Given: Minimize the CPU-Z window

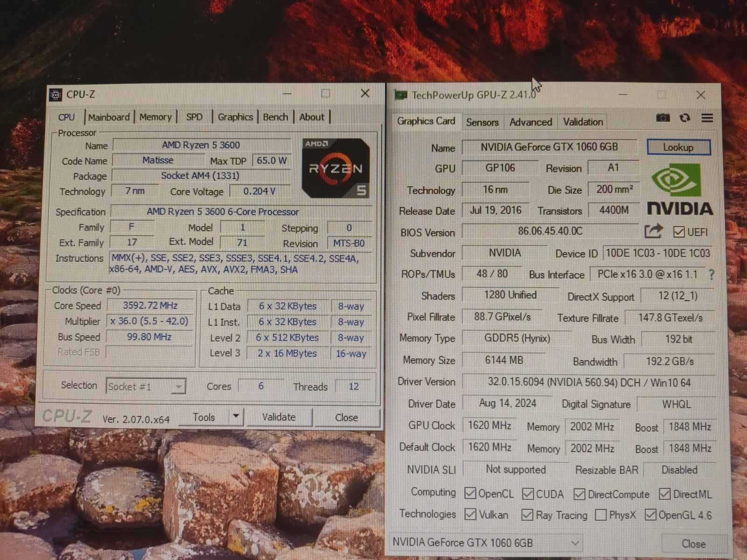Looking at the screenshot, I should tap(287, 94).
